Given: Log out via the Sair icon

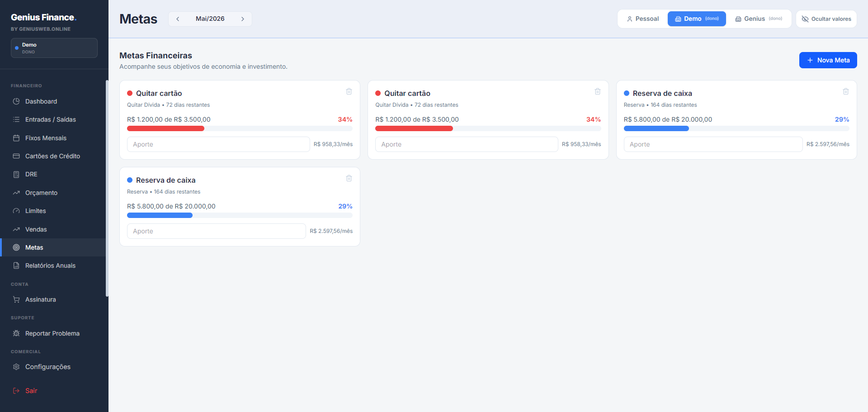Looking at the screenshot, I should tap(16, 391).
